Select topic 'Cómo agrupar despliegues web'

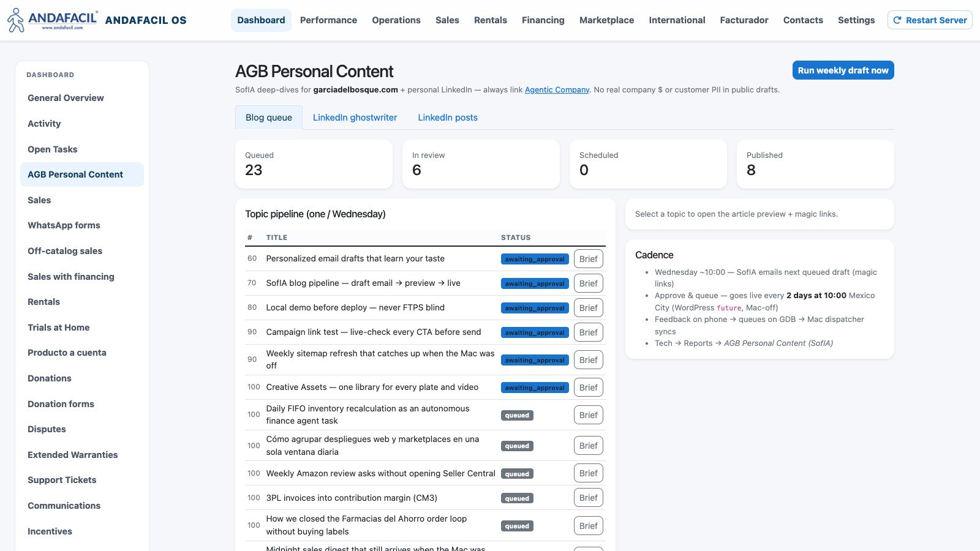click(372, 446)
